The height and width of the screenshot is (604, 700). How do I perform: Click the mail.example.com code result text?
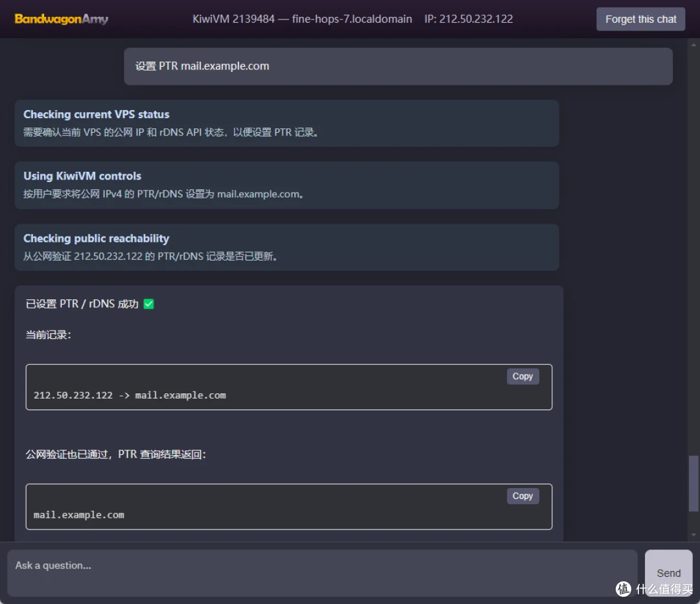coord(79,515)
